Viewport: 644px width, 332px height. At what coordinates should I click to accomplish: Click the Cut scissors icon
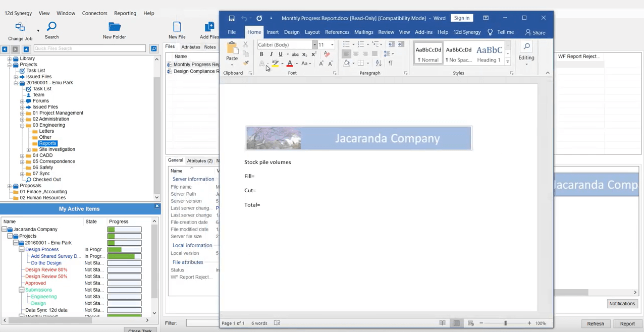point(246,45)
